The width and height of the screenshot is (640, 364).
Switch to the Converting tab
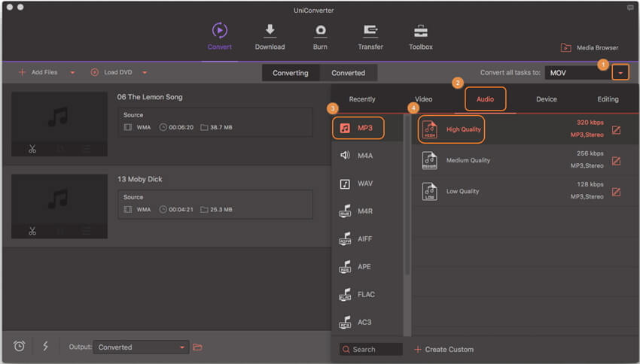(x=291, y=73)
